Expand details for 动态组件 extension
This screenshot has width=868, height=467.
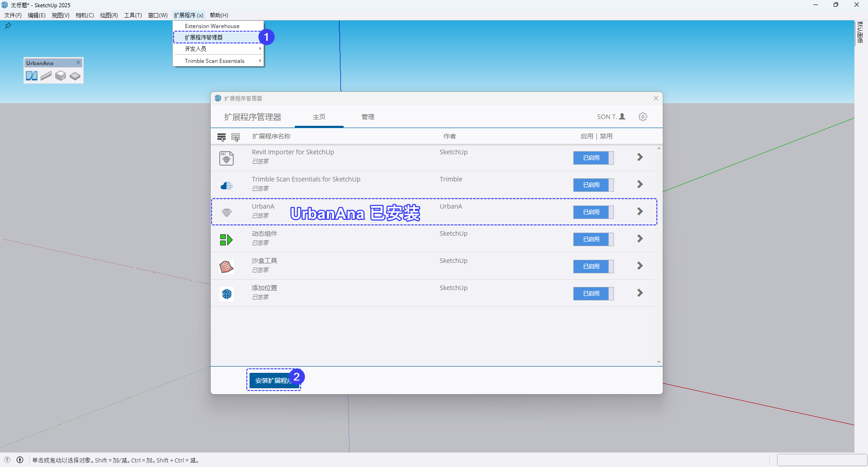click(x=640, y=238)
